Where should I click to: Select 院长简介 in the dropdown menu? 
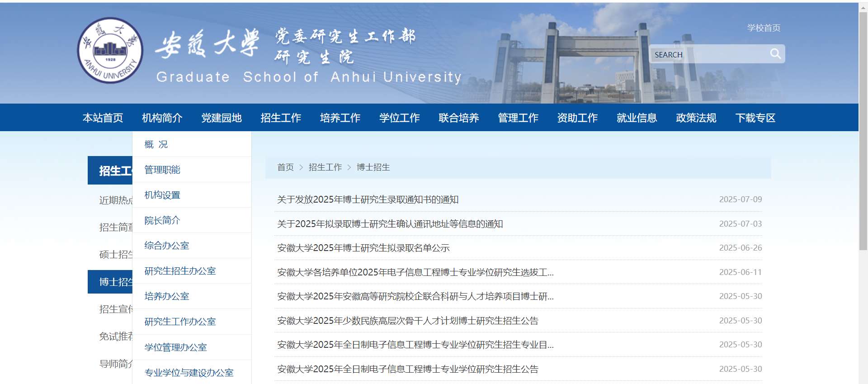point(162,220)
